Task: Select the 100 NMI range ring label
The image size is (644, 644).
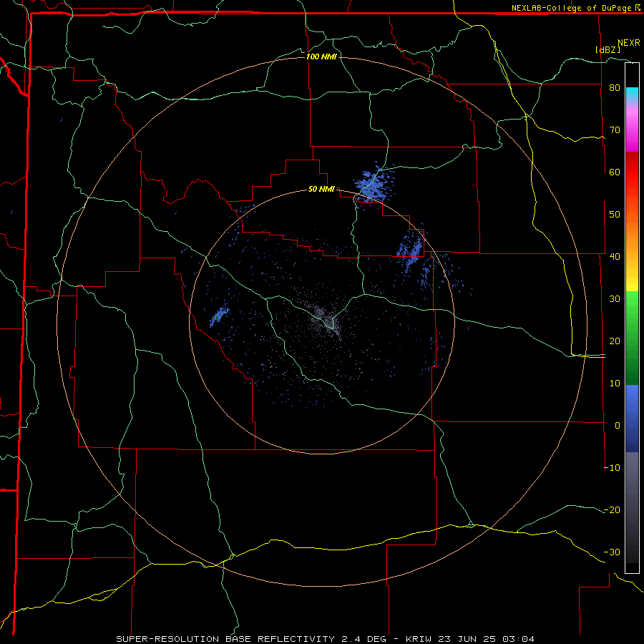Action: tap(321, 57)
